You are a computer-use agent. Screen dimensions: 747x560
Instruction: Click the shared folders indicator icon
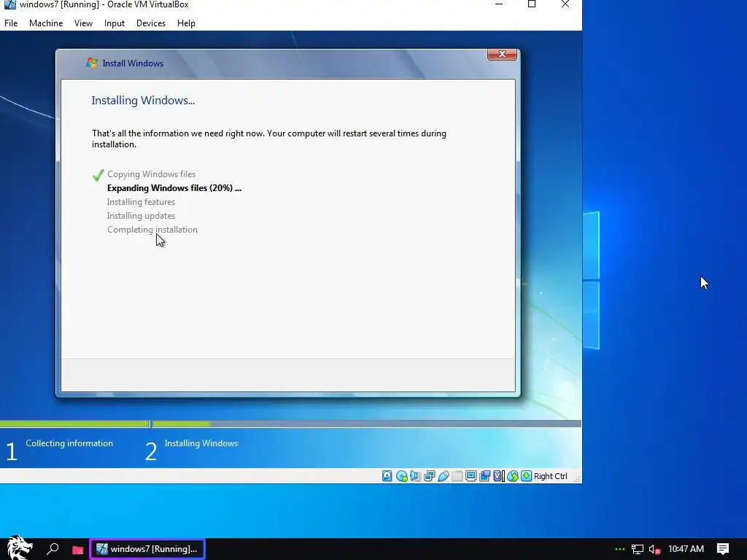click(457, 475)
